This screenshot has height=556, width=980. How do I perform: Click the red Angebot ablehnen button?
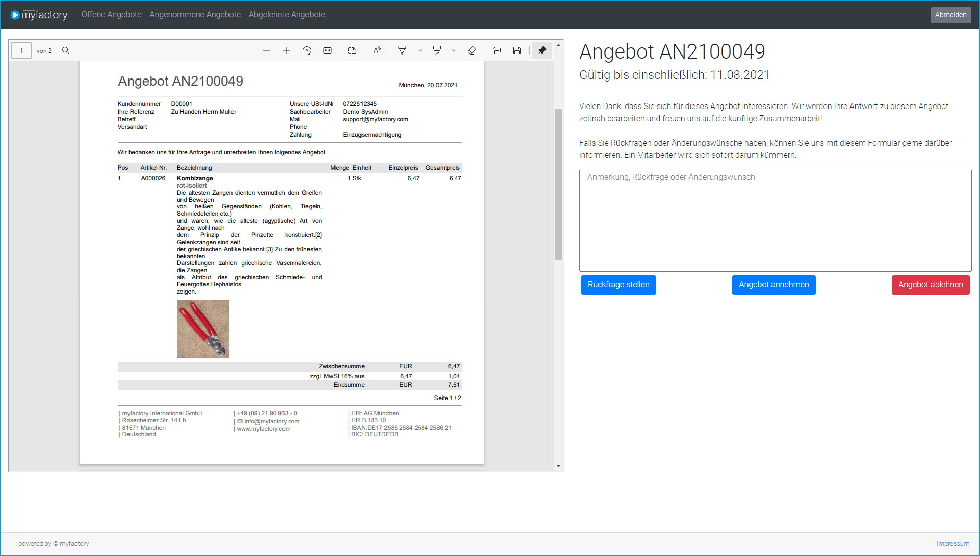pos(930,285)
